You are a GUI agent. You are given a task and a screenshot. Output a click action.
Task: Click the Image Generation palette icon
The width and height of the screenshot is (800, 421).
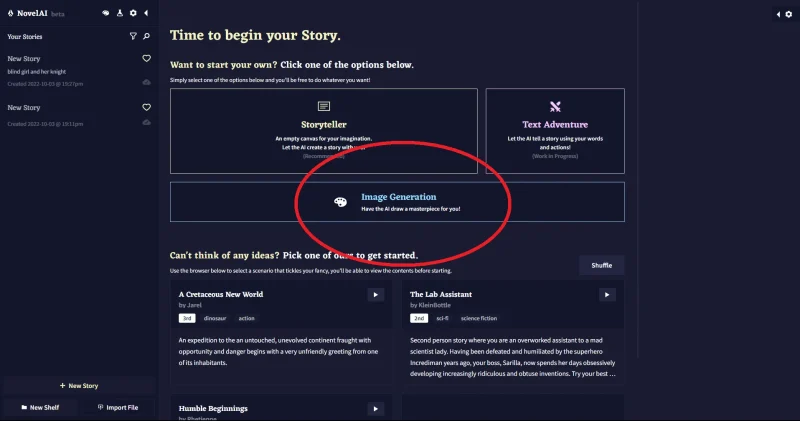340,202
